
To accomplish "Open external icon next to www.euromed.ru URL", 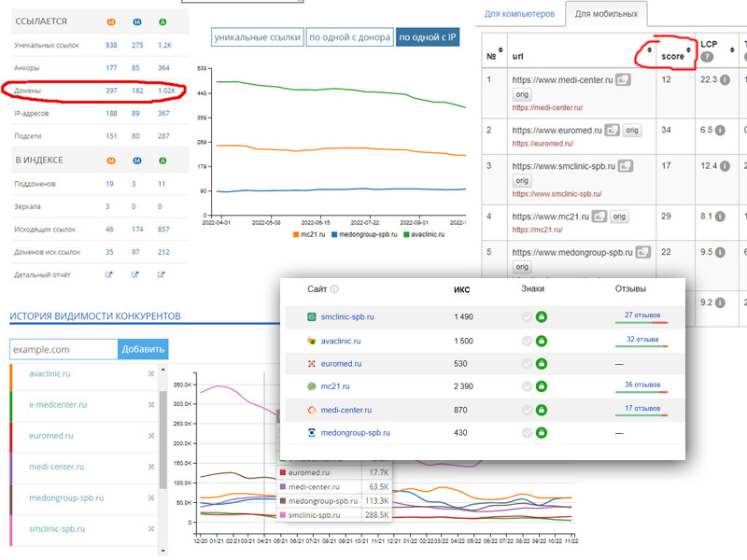I will 613,130.
